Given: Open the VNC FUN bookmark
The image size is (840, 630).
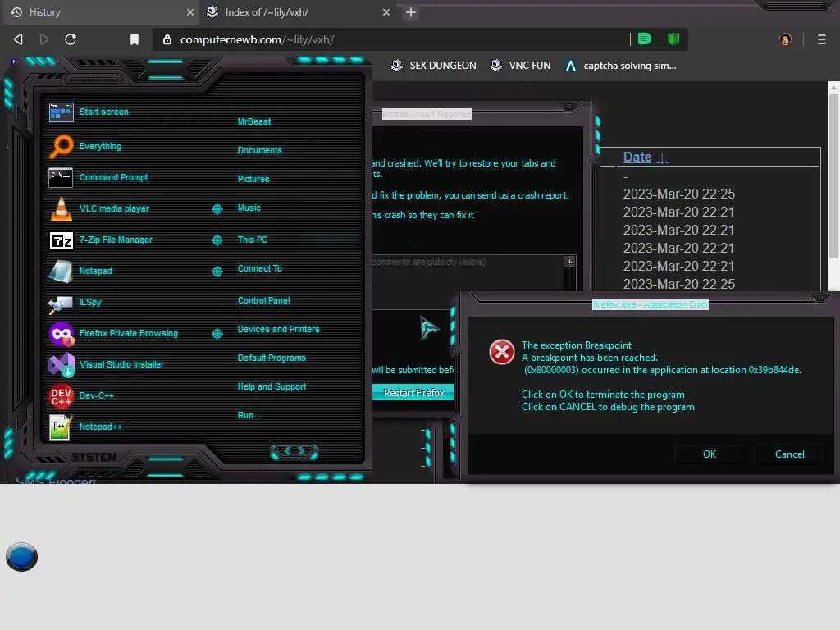Looking at the screenshot, I should tap(520, 66).
